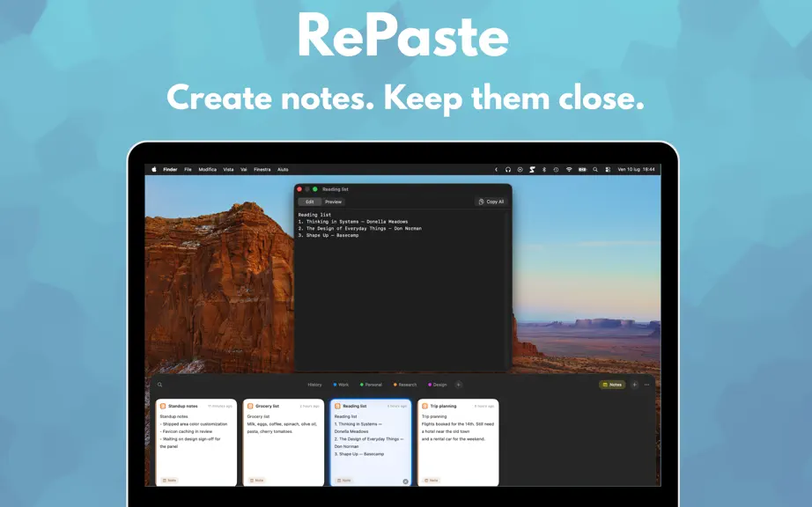Select the Research pinboard tab

coord(405,385)
